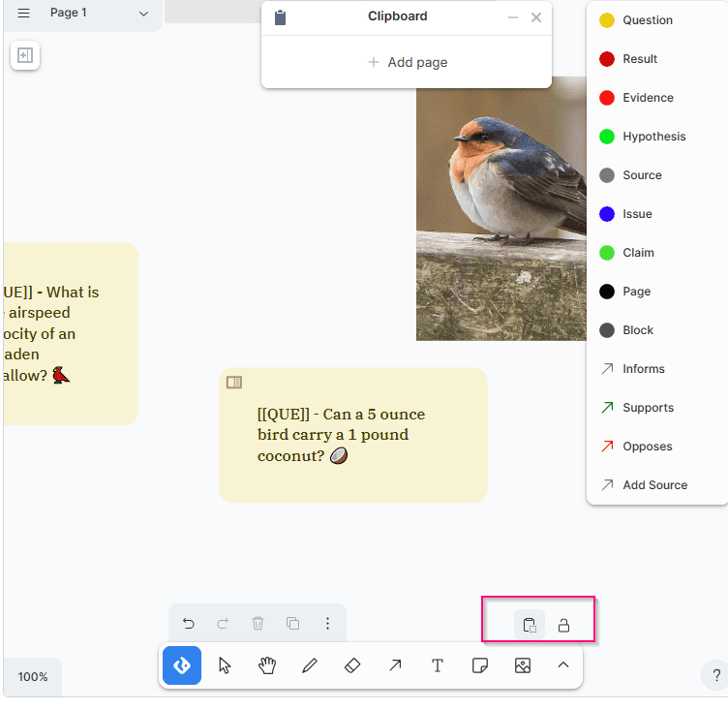728x710 pixels.
Task: Select the sticky Note tool
Action: coord(480,665)
